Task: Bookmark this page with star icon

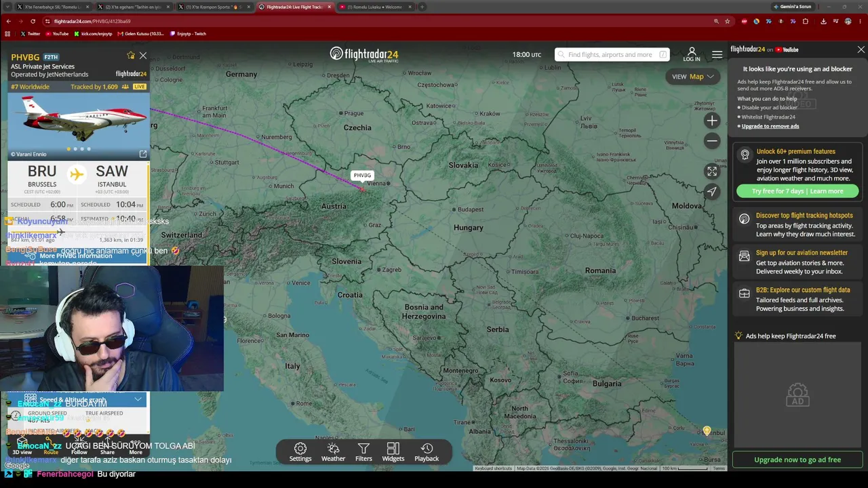Action: coord(727,21)
